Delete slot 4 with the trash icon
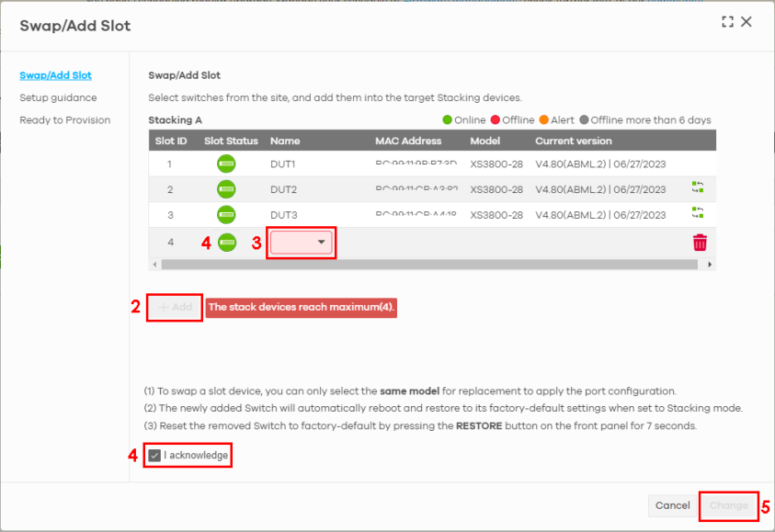This screenshot has height=532, width=775. pyautogui.click(x=700, y=243)
